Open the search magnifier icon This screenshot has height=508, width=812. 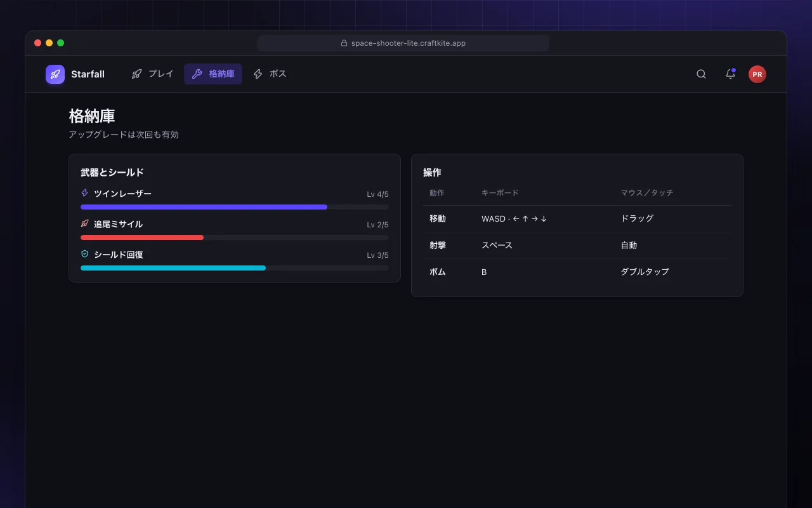(701, 74)
